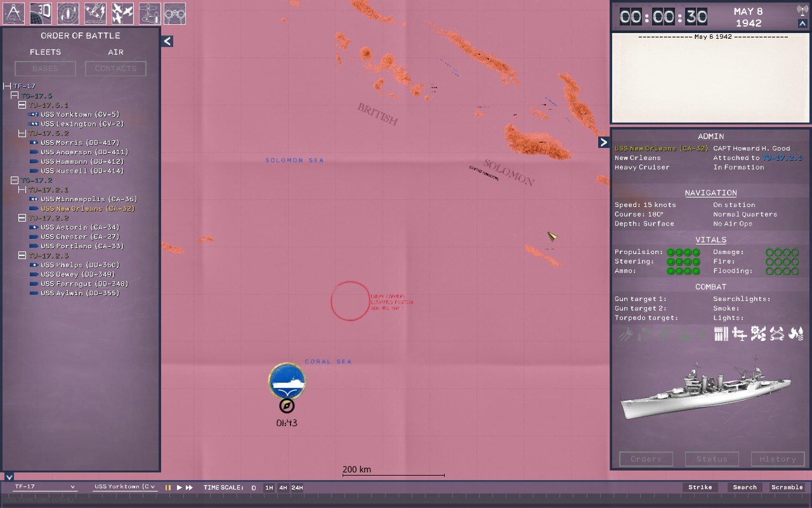Screen dimensions: 812x508
Task: Click the three-aircraft formation icon
Action: click(x=122, y=13)
